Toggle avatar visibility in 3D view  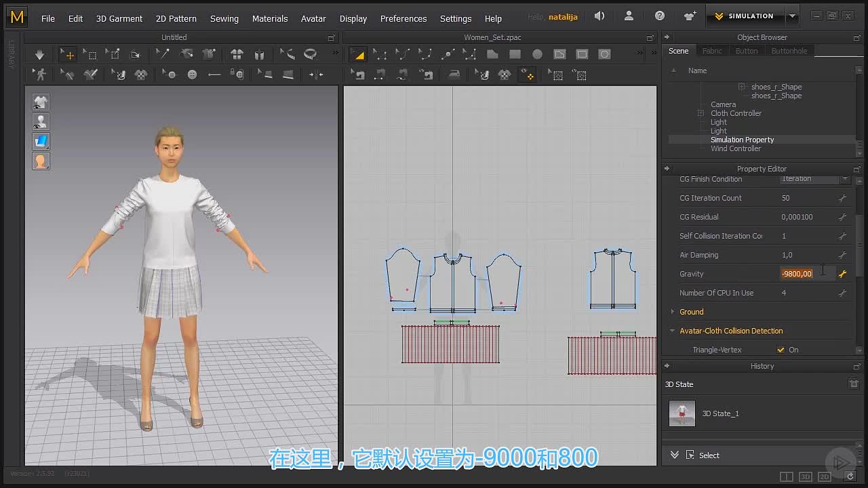point(41,122)
